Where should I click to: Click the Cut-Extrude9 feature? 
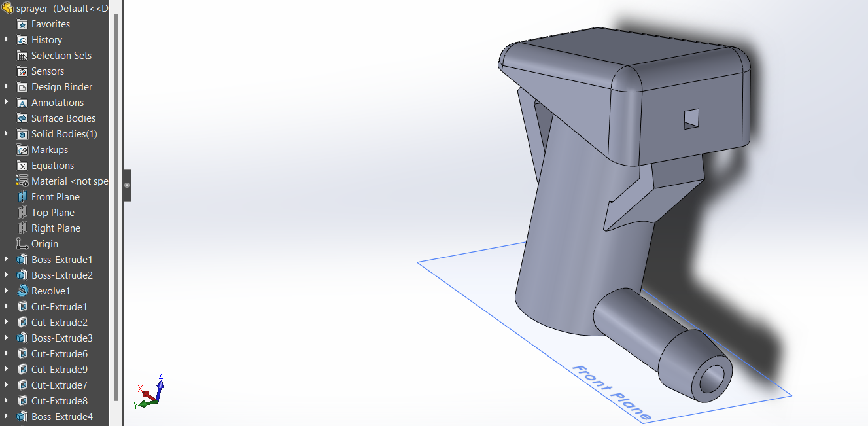59,370
